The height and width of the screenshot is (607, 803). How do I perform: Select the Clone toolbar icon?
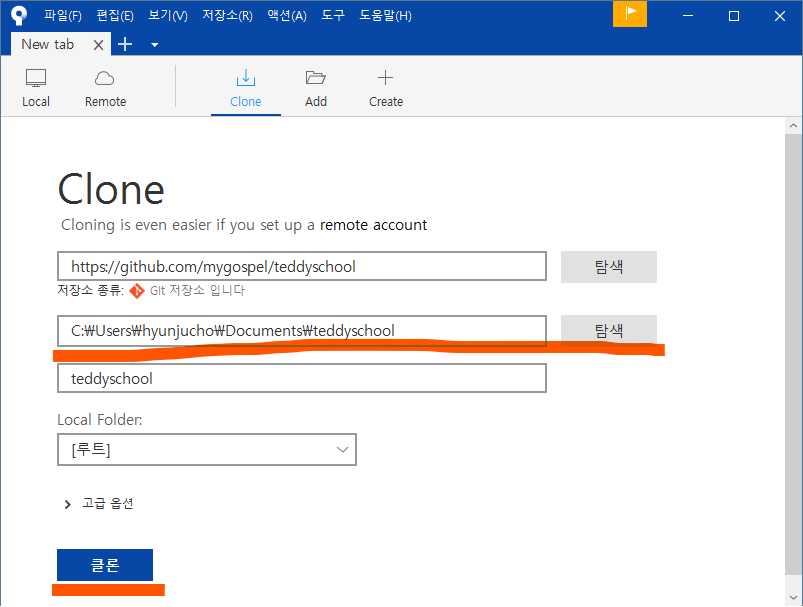point(246,88)
